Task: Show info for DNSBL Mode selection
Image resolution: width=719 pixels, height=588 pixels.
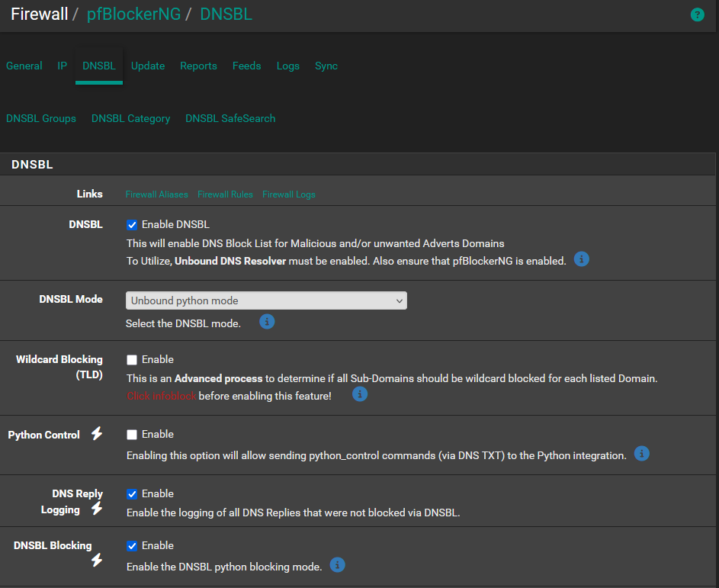Action: click(267, 322)
